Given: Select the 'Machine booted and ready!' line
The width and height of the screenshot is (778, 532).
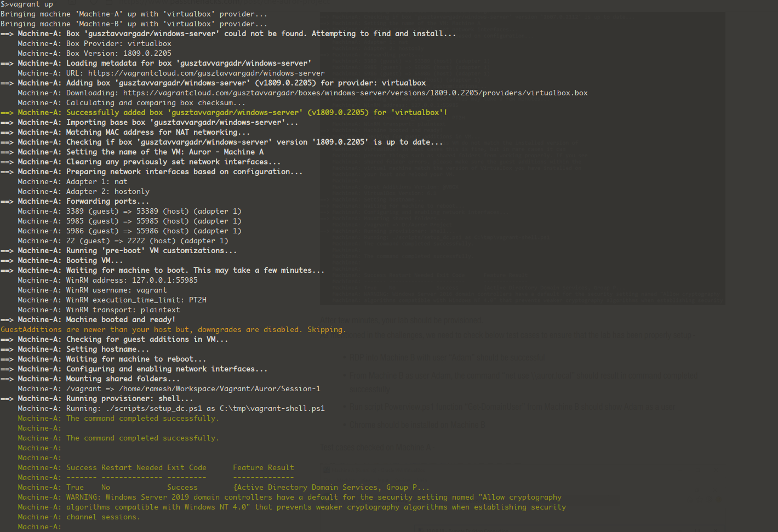Looking at the screenshot, I should coord(88,320).
